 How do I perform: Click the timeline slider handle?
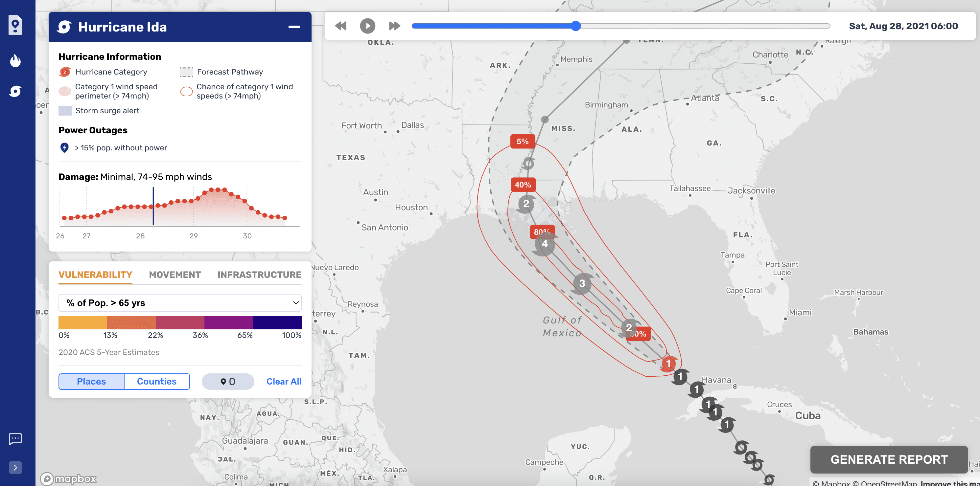coord(576,26)
